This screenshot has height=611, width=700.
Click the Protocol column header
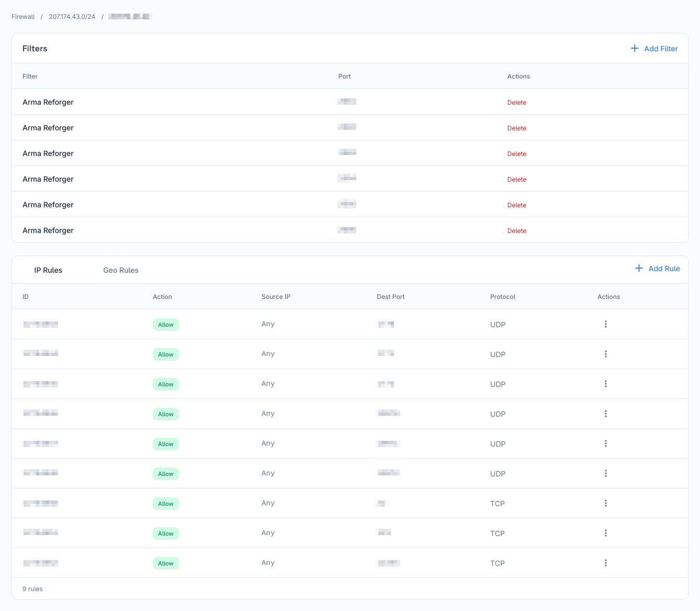click(x=503, y=297)
